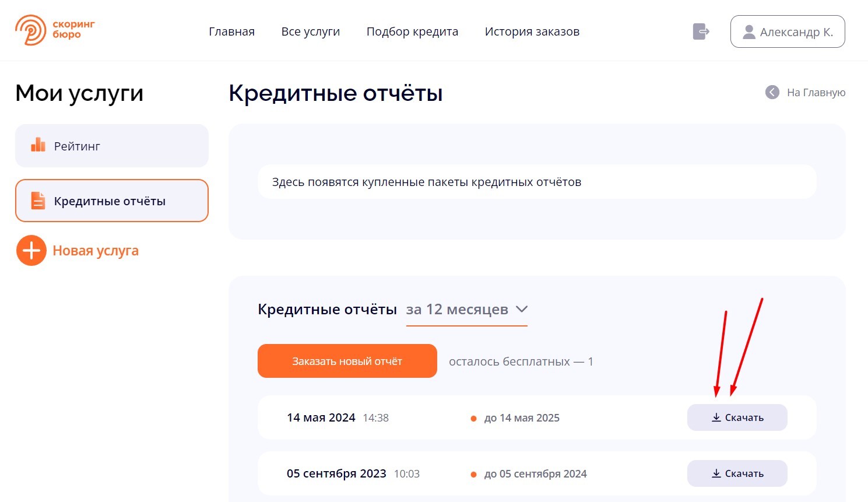Expand the за 12 месяцев period dropdown

pos(458,310)
